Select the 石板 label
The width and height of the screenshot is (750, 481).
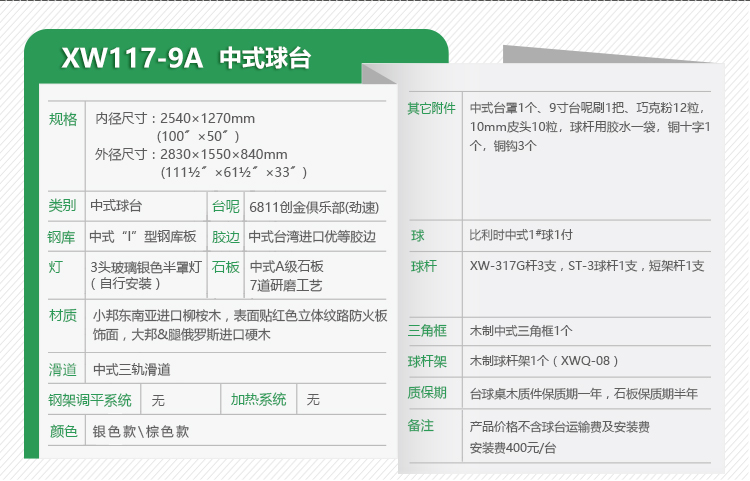point(226,267)
